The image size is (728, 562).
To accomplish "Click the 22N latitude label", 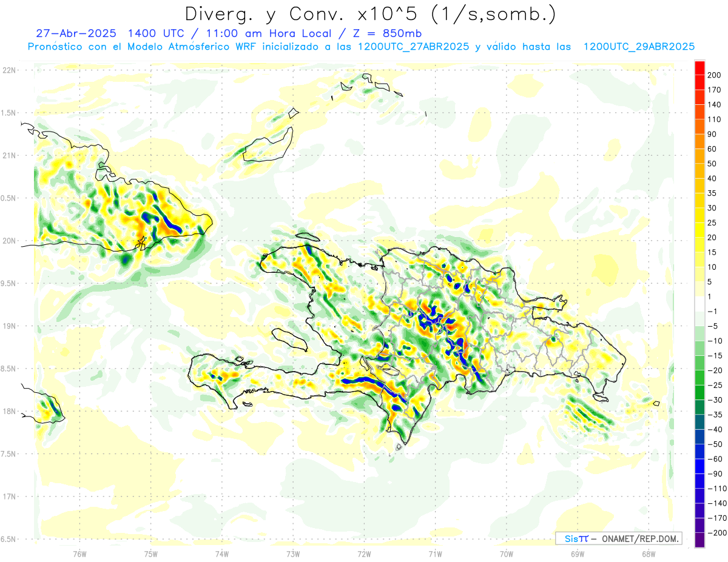I will 9,70.
